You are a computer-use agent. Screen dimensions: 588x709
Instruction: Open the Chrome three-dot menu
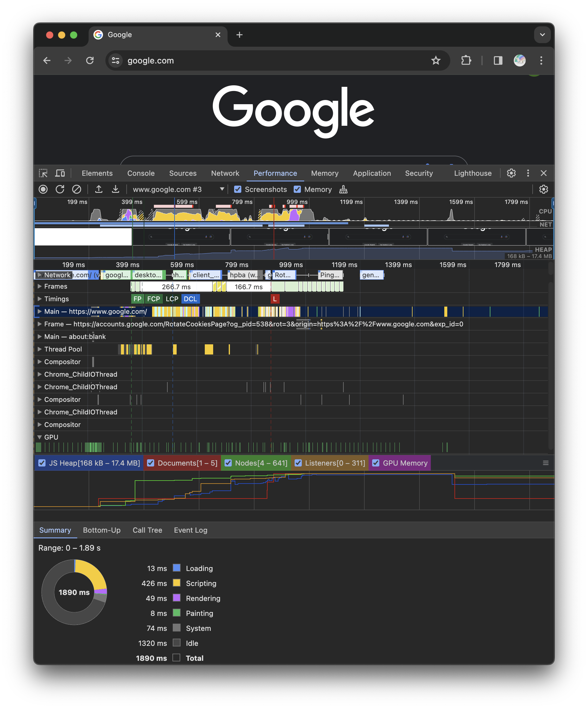(x=541, y=60)
